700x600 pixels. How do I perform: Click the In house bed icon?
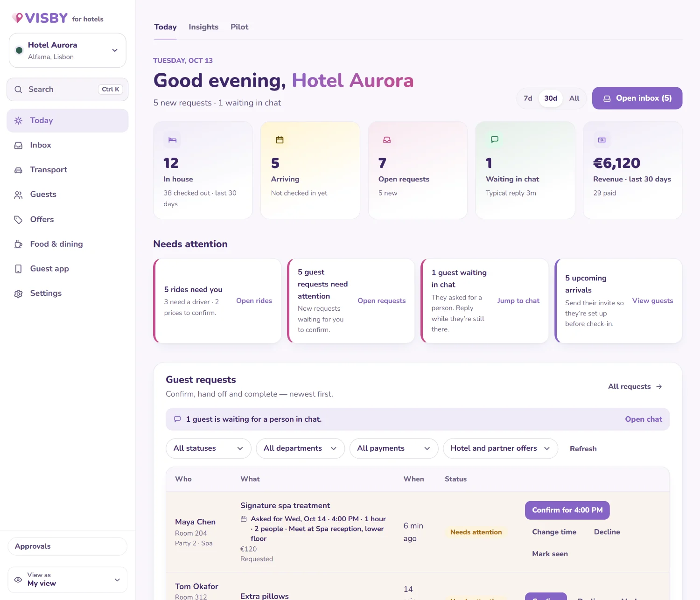(173, 140)
